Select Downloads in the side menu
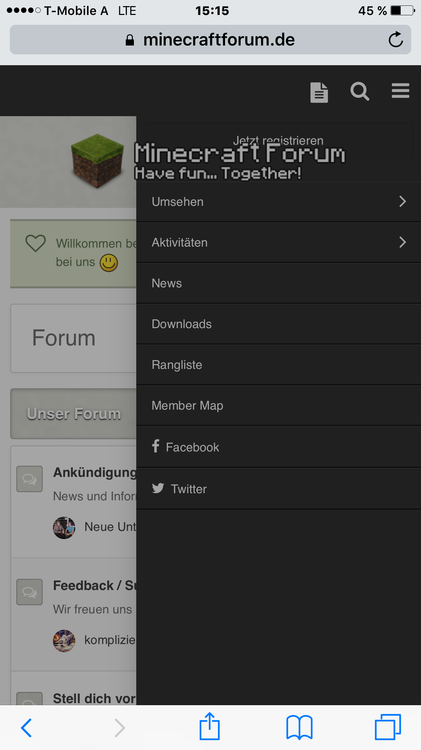Screen dimensions: 421x750 (x=278, y=324)
